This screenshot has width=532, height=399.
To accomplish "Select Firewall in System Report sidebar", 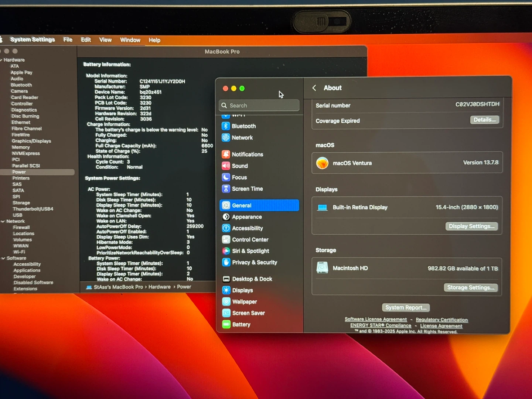I will pos(21,228).
